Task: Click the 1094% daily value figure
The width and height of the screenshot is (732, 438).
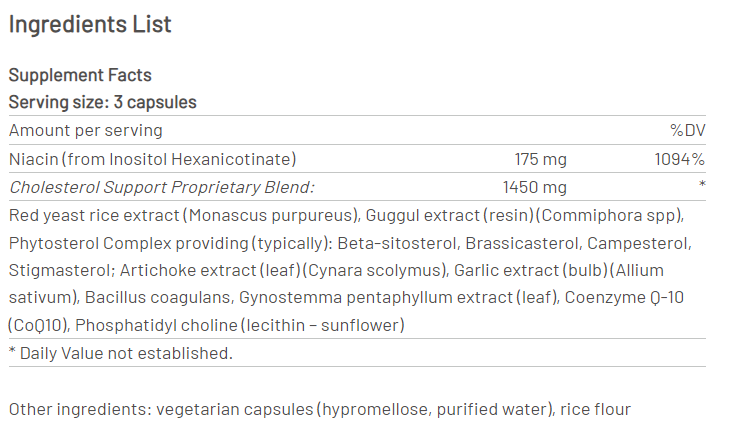Action: point(679,159)
